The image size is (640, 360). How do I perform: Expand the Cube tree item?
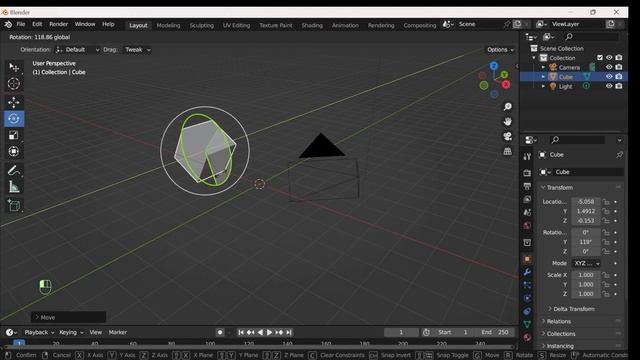click(x=543, y=77)
